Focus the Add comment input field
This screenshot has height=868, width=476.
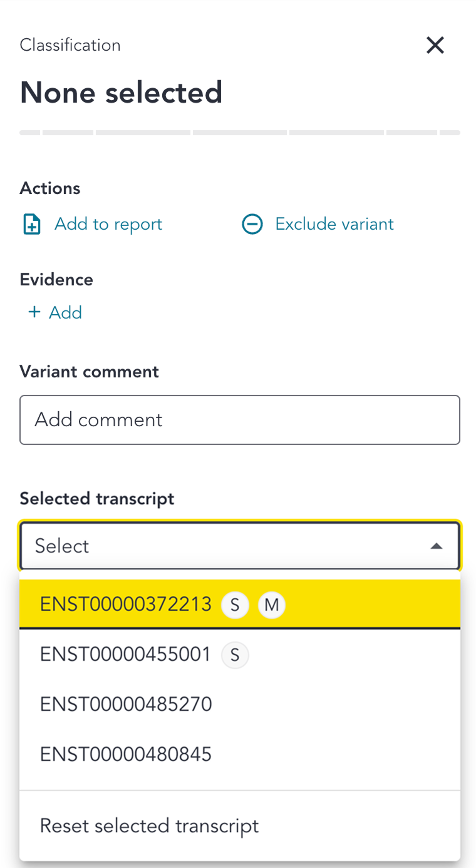(240, 420)
